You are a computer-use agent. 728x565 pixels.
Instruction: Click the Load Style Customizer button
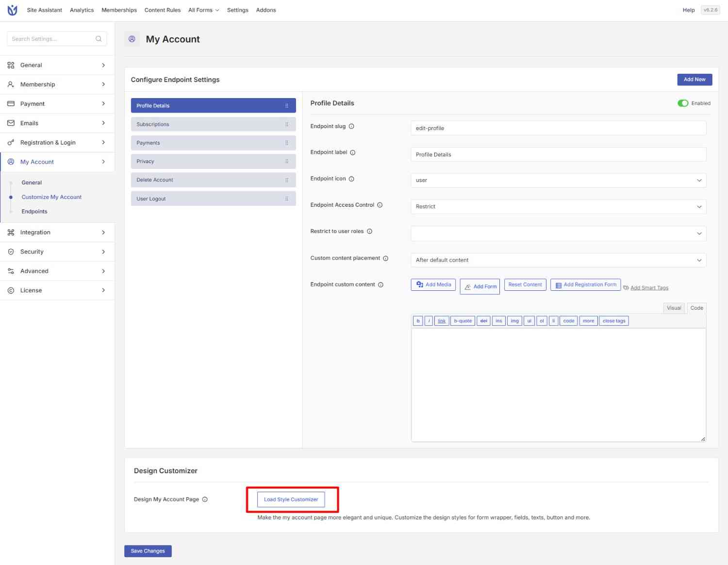pos(291,499)
